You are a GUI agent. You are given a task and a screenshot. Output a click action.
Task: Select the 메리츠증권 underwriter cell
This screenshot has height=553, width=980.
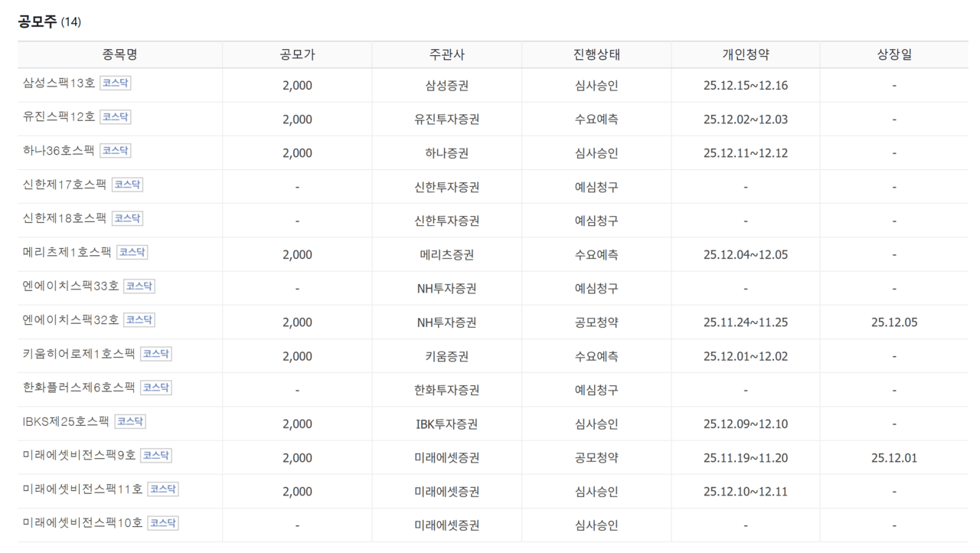click(x=447, y=254)
